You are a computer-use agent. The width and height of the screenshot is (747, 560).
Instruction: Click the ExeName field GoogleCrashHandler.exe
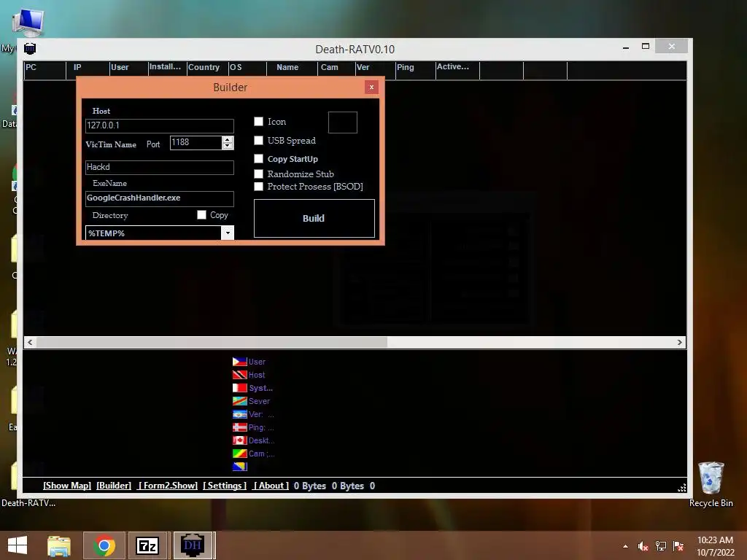[x=160, y=198]
